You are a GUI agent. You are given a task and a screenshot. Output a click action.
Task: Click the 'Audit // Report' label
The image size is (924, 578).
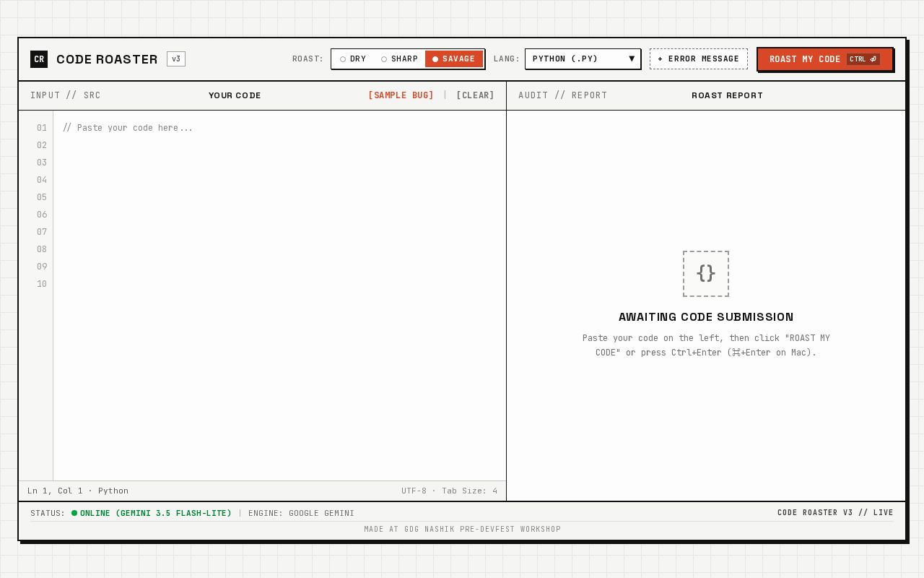pos(563,95)
